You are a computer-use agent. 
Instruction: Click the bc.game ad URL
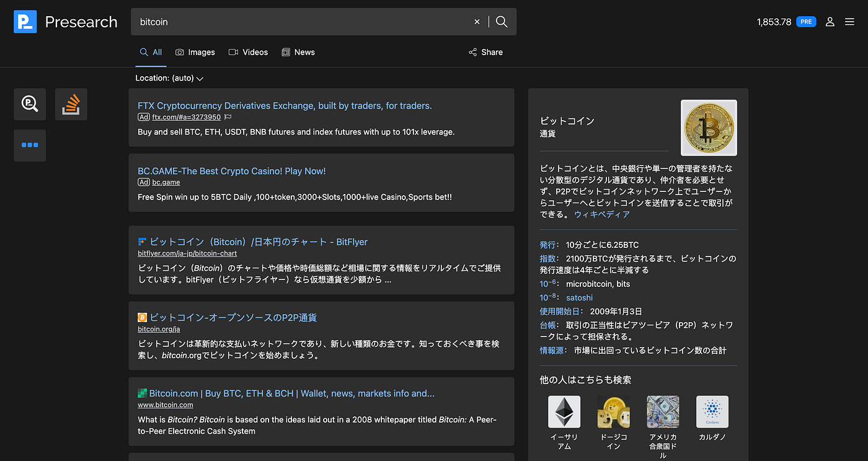coord(166,182)
